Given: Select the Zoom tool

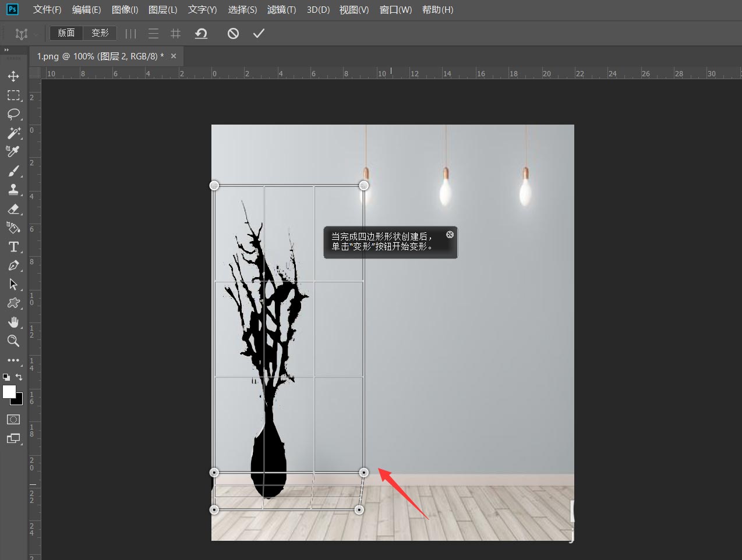Looking at the screenshot, I should pos(13,341).
